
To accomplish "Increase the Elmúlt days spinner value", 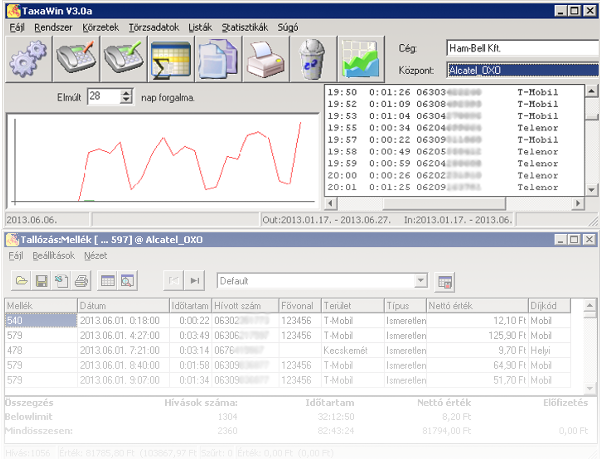I will coord(126,93).
